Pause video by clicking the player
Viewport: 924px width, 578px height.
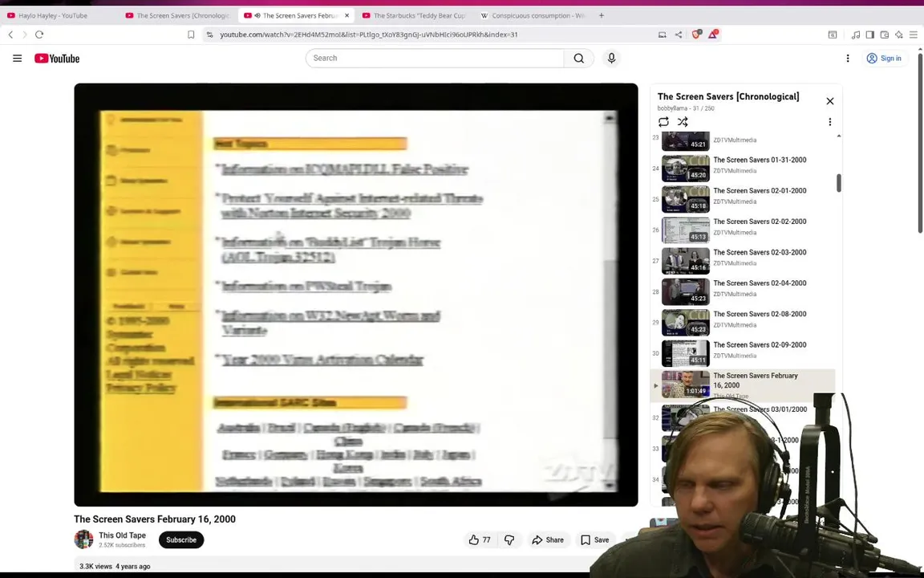coord(356,295)
